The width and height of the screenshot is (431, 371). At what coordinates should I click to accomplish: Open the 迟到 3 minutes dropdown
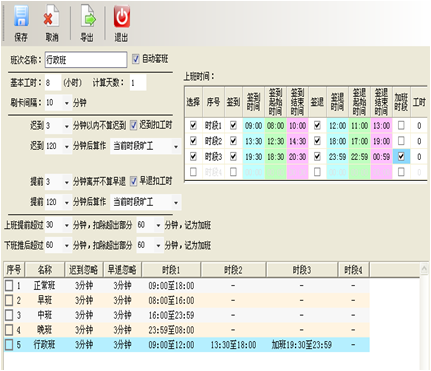click(x=67, y=126)
